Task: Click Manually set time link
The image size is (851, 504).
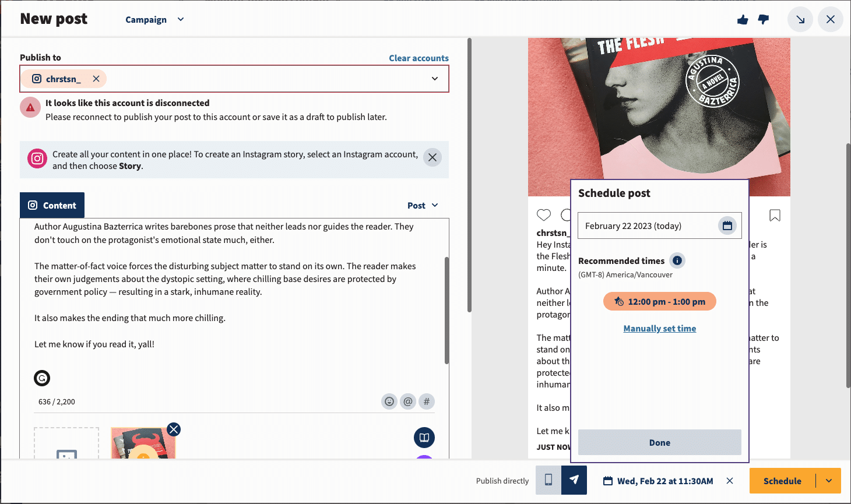Action: (659, 329)
